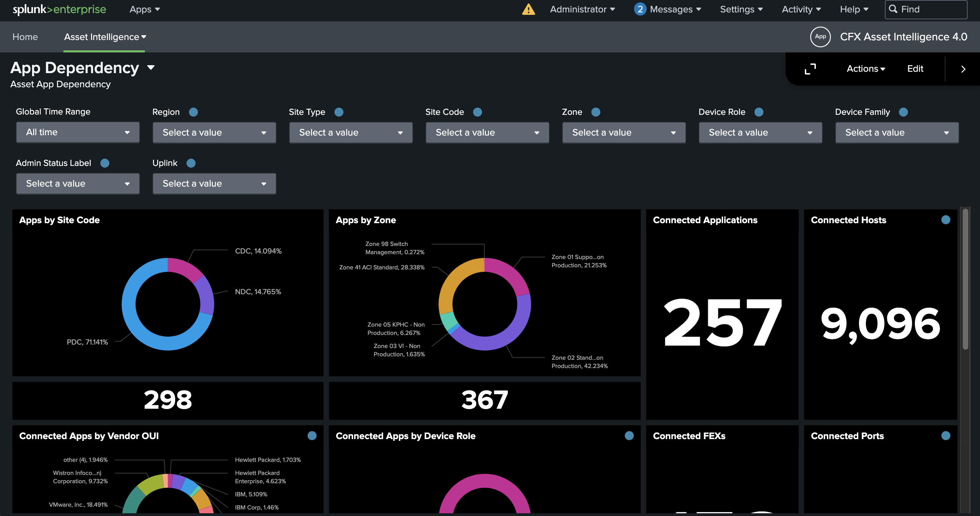Open the Zone Select a value dropdown
This screenshot has width=980, height=516.
click(624, 132)
